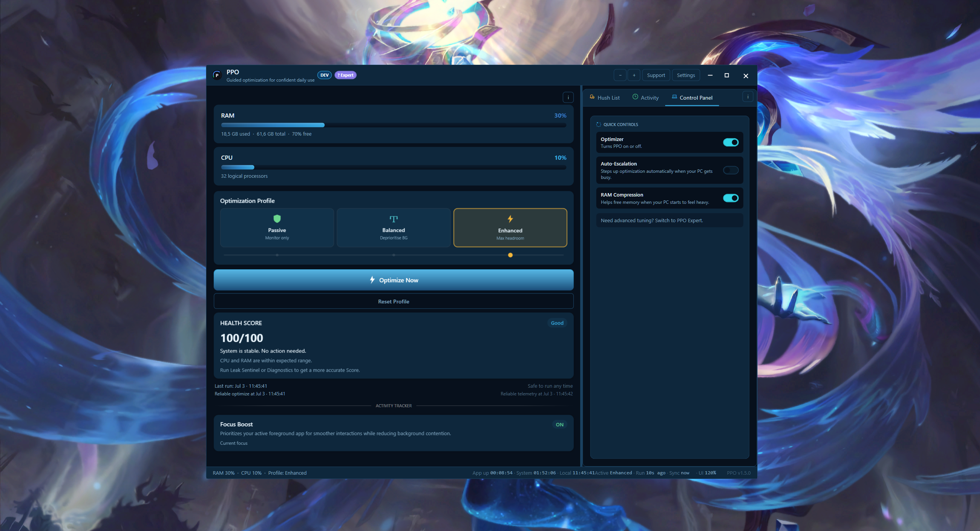The image size is (980, 531).
Task: Close the PPO window
Action: coord(746,76)
